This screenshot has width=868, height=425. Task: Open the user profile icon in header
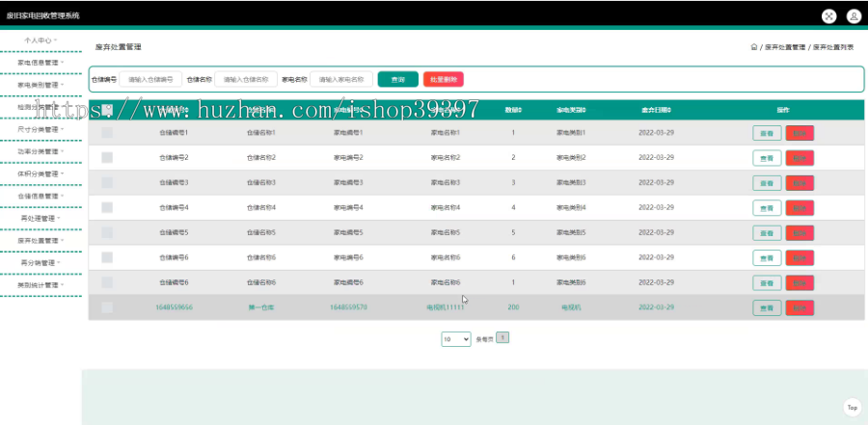(x=854, y=16)
